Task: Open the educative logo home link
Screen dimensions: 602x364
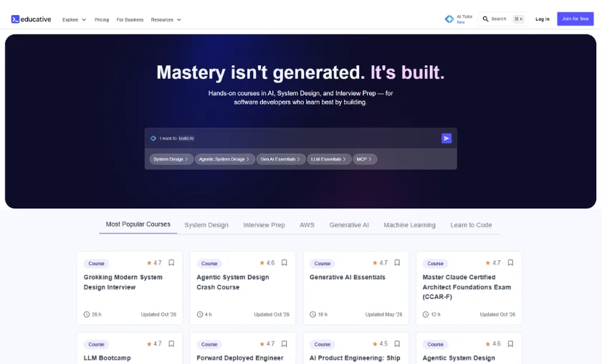Action: click(31, 19)
